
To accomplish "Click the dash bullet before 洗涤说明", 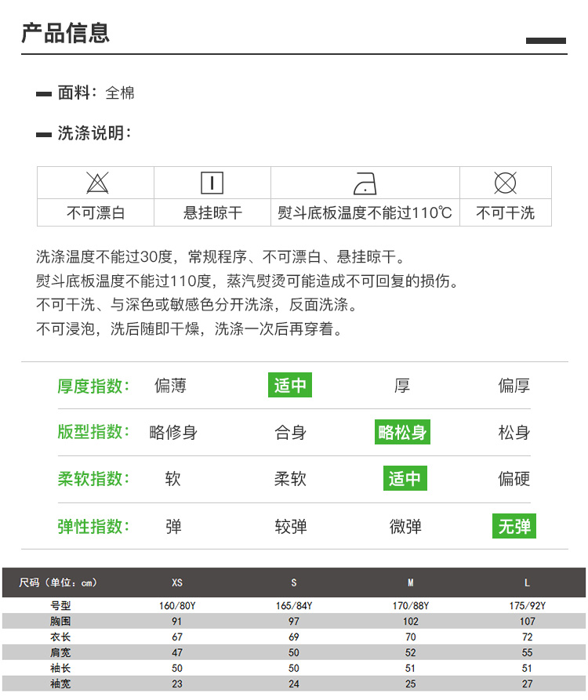I will click(x=44, y=135).
